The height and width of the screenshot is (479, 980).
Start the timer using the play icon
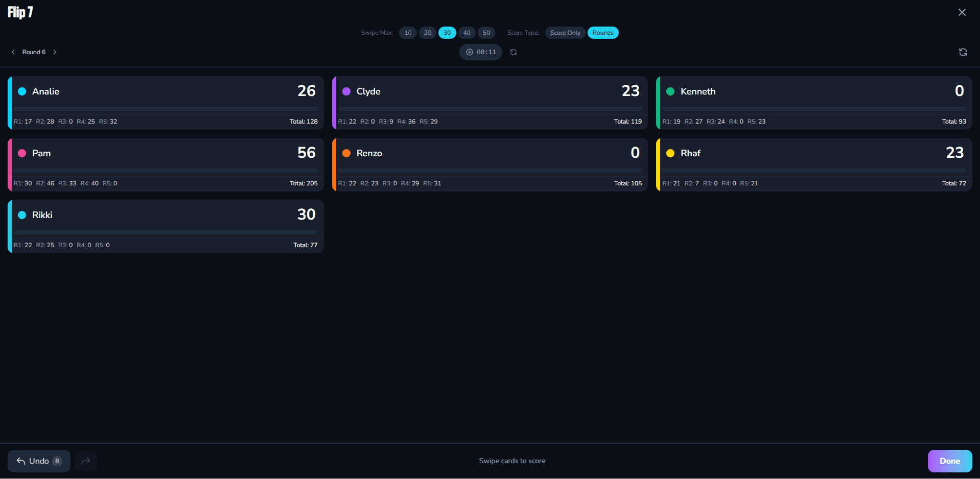pos(469,52)
